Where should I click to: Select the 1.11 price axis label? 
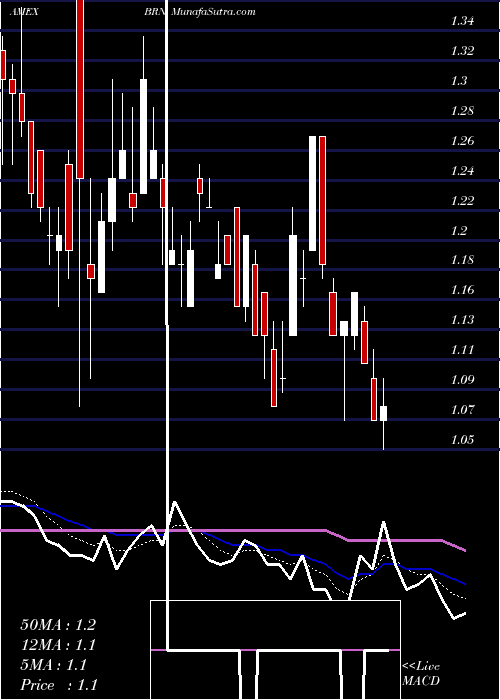coord(462,350)
